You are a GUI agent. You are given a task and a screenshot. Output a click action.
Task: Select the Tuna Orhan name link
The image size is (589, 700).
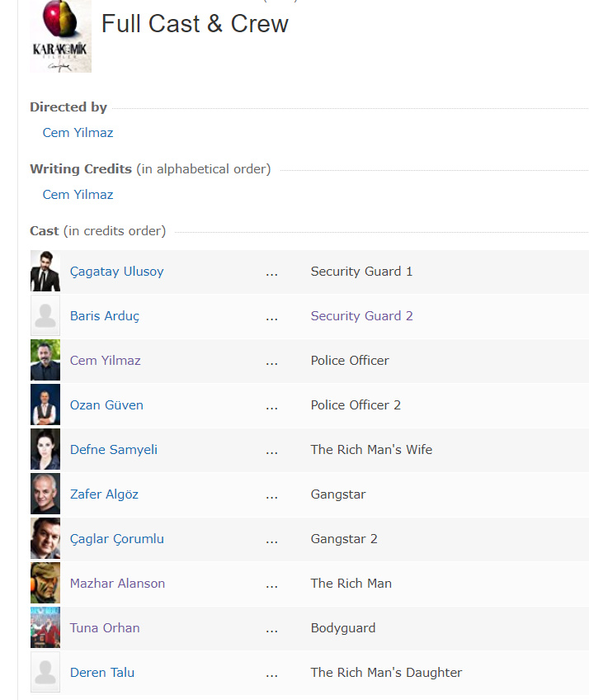(105, 628)
